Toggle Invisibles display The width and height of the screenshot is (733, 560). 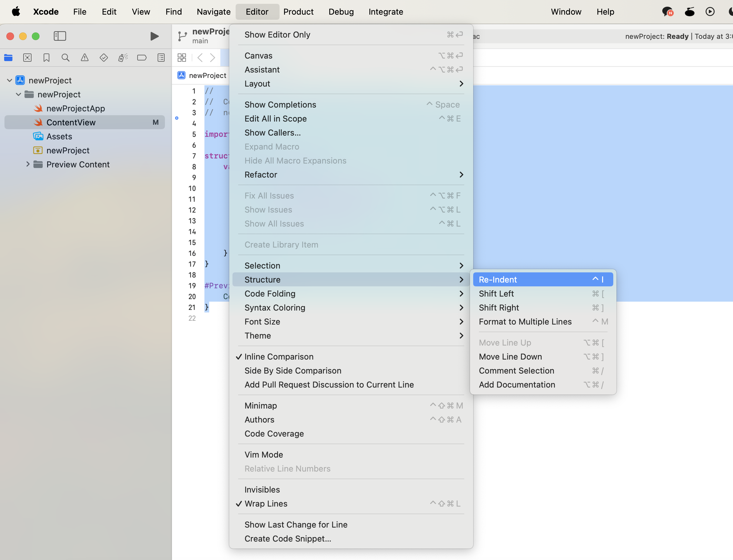351,490
